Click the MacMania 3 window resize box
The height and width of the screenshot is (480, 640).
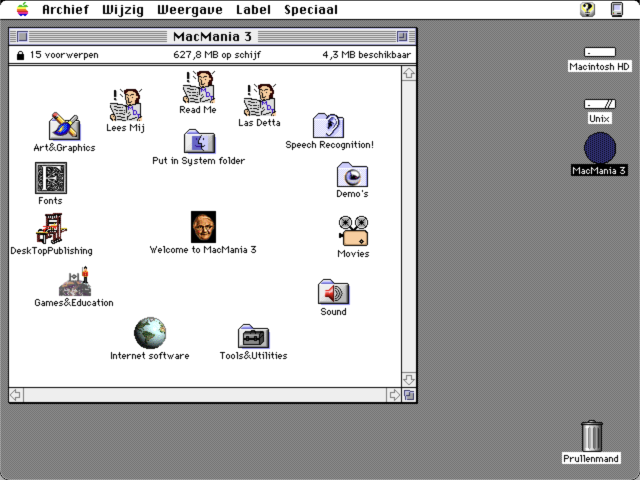click(x=409, y=395)
